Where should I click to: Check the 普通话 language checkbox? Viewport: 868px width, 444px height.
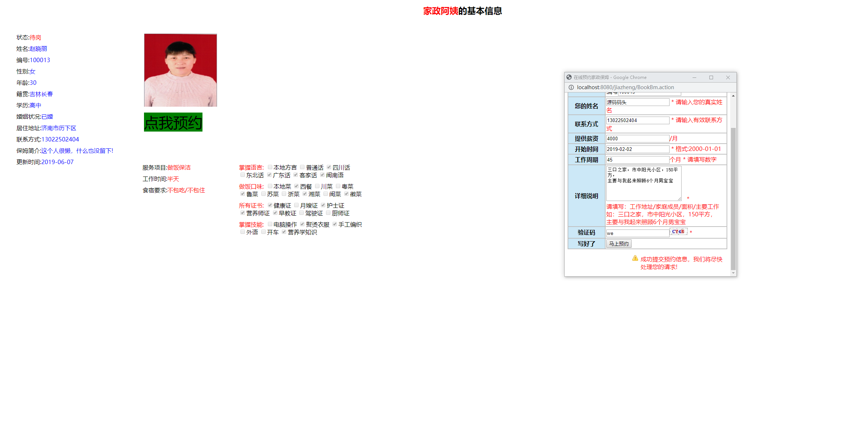tap(302, 167)
